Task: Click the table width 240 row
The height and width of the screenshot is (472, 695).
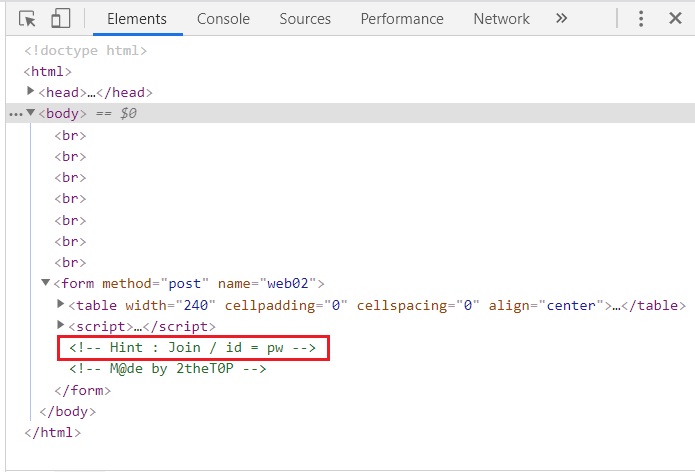Action: (377, 305)
